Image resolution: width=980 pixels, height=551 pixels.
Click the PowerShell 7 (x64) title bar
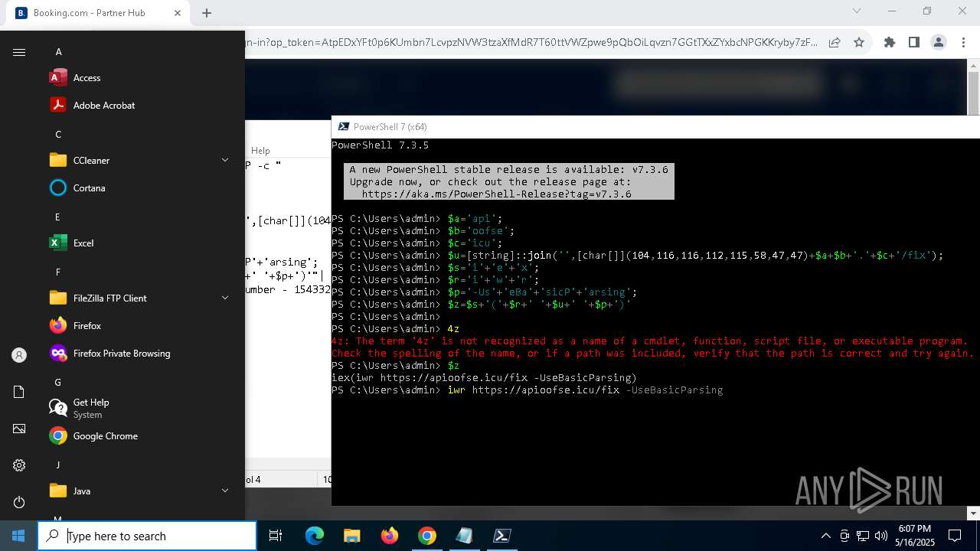[x=655, y=127]
